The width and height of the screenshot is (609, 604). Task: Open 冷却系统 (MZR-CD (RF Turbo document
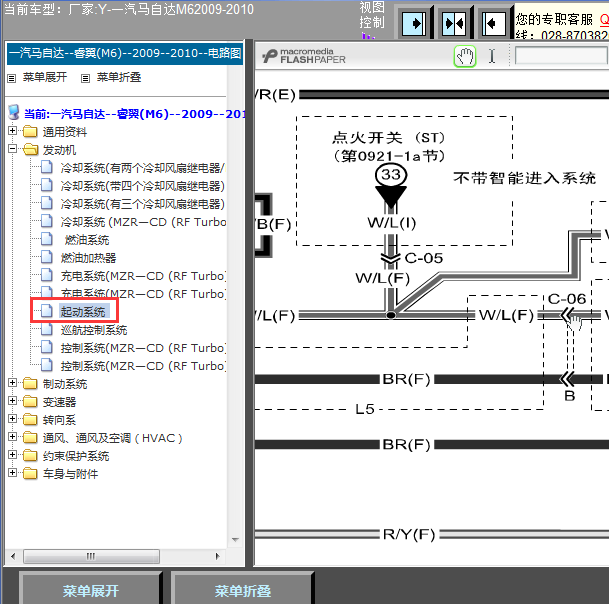tap(143, 222)
